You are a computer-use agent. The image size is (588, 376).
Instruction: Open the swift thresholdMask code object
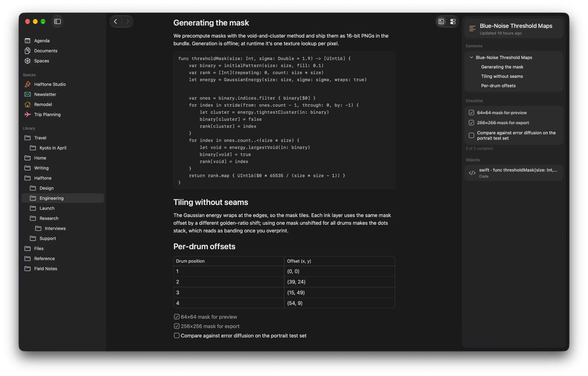(x=514, y=173)
